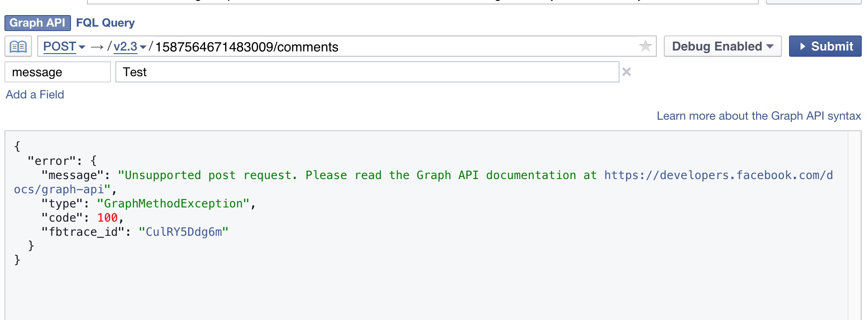The height and width of the screenshot is (320, 868).
Task: Click the partially visible field above tabs
Action: click(422, 2)
